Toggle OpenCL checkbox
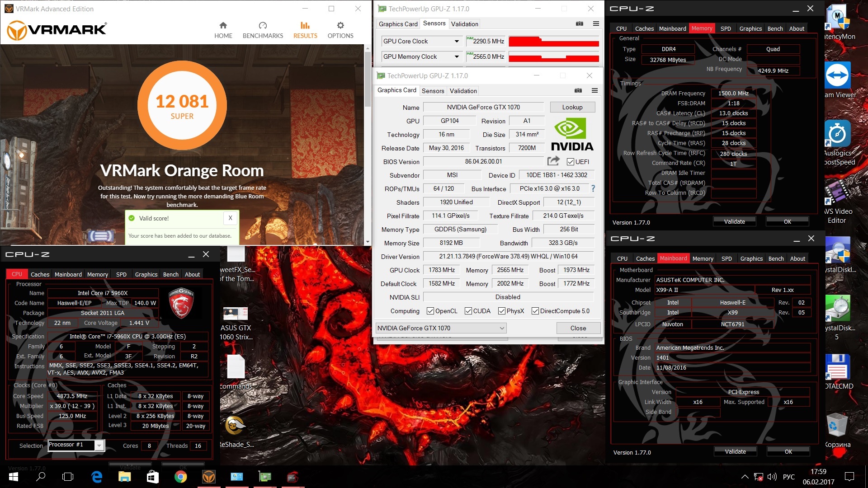 [430, 311]
